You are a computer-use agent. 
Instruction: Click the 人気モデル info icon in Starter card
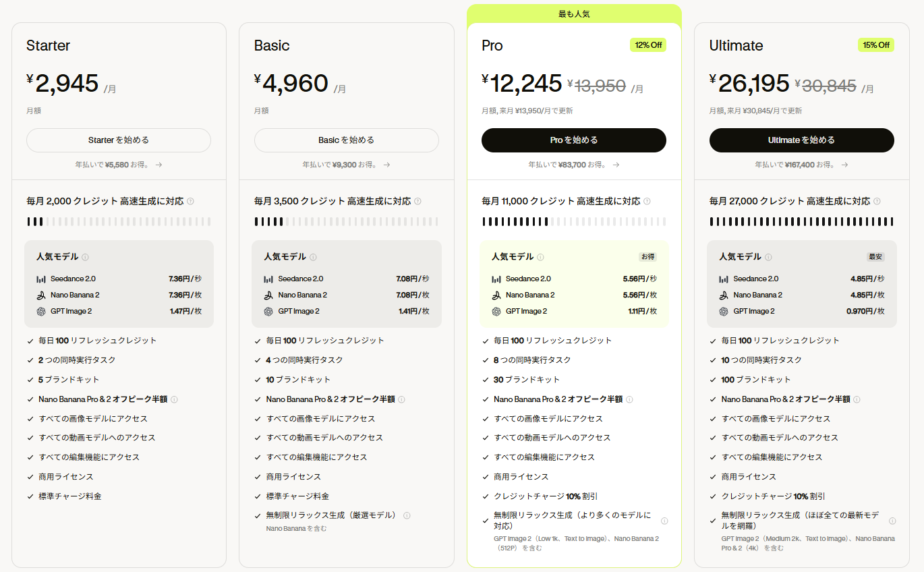click(x=85, y=257)
